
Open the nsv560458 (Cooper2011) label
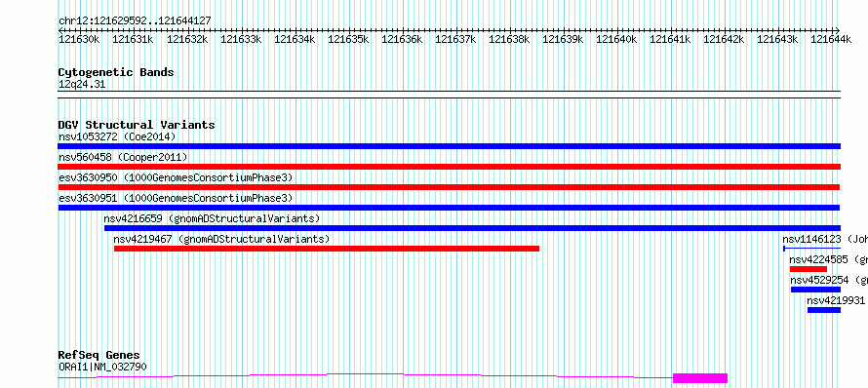123,157
